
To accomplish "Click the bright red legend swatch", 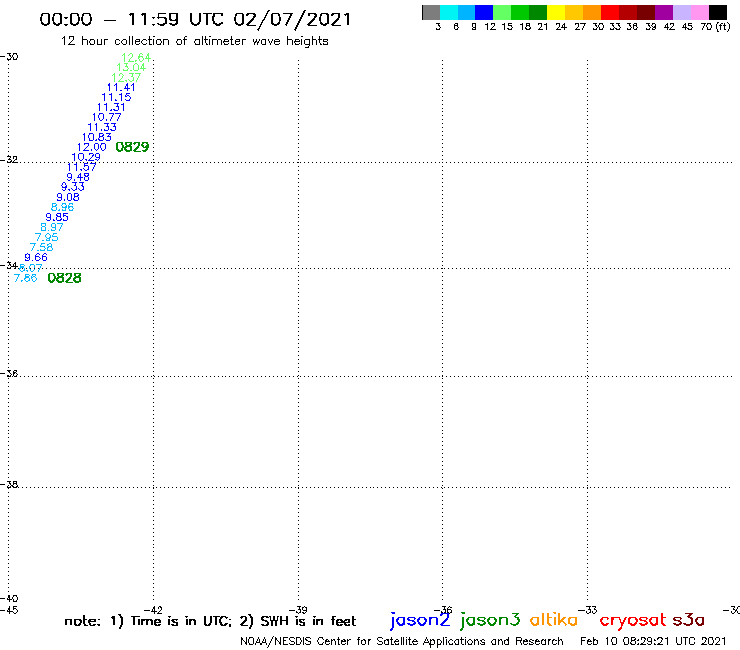I will 610,12.
